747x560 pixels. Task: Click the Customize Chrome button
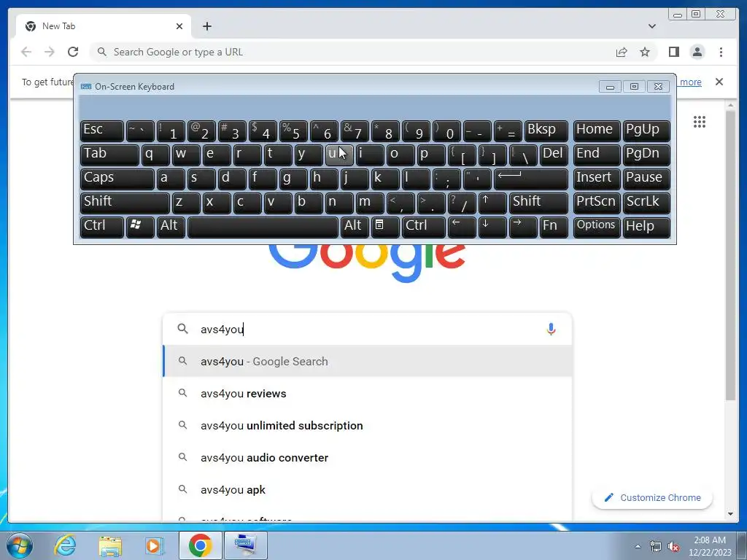click(651, 497)
